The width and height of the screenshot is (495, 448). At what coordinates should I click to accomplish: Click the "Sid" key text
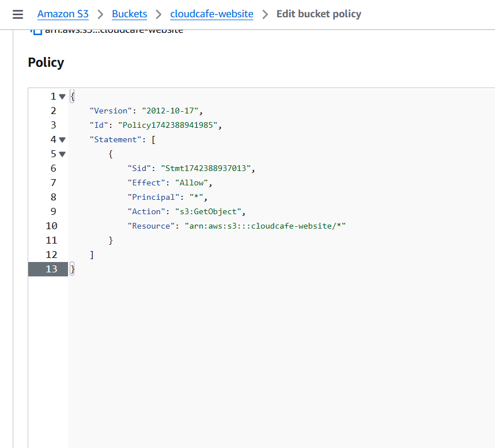pos(139,169)
